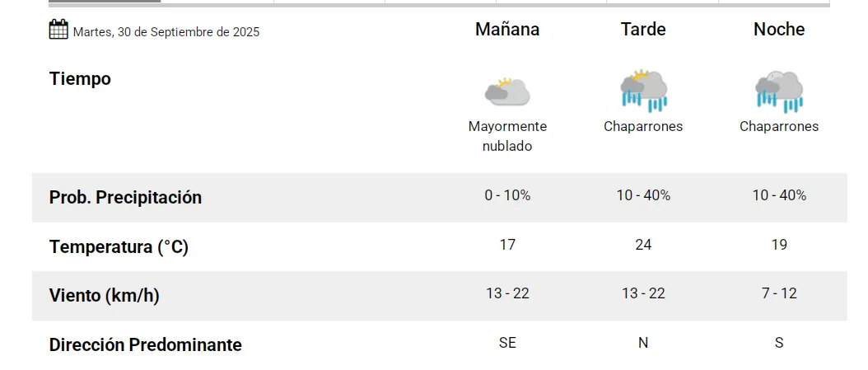Click the night showers icon under Noche

(x=779, y=91)
